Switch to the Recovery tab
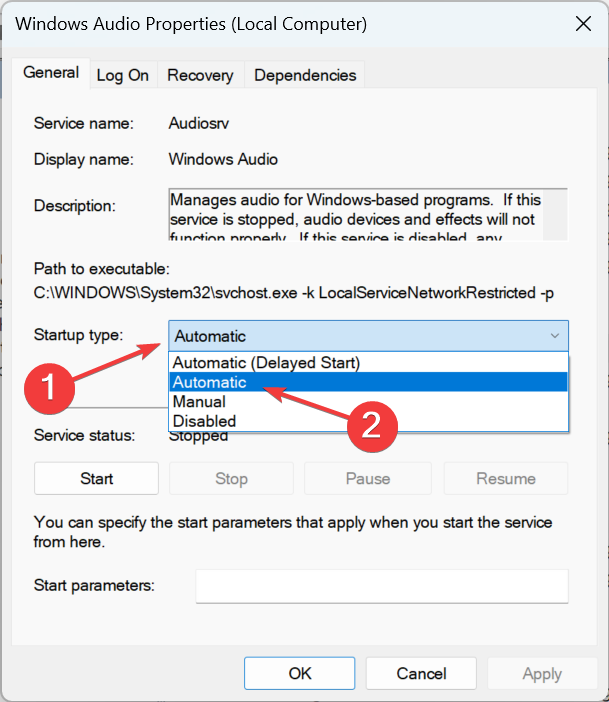The width and height of the screenshot is (609, 702). click(x=200, y=75)
